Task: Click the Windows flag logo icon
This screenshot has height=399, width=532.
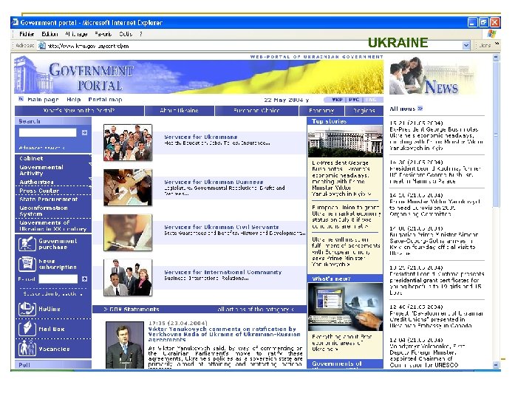Action: point(491,33)
